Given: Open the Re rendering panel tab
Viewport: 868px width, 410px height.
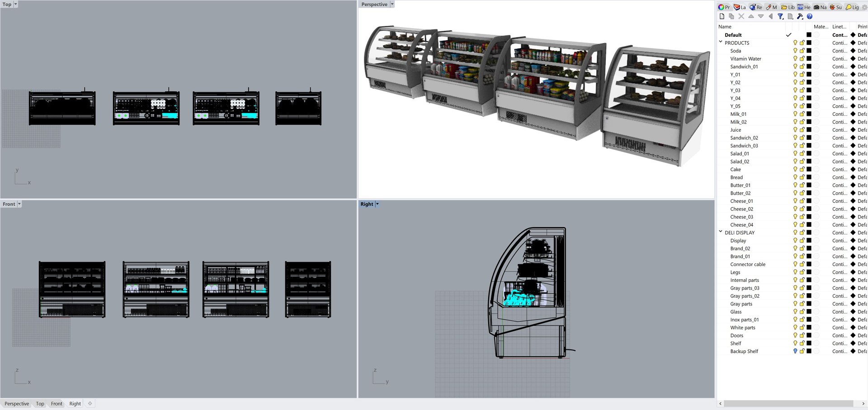Looking at the screenshot, I should tap(756, 7).
